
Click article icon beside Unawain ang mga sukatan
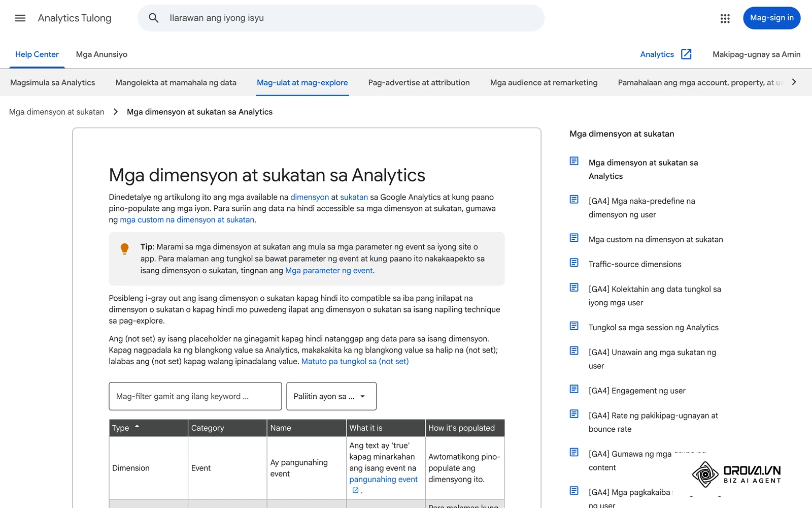tap(574, 351)
